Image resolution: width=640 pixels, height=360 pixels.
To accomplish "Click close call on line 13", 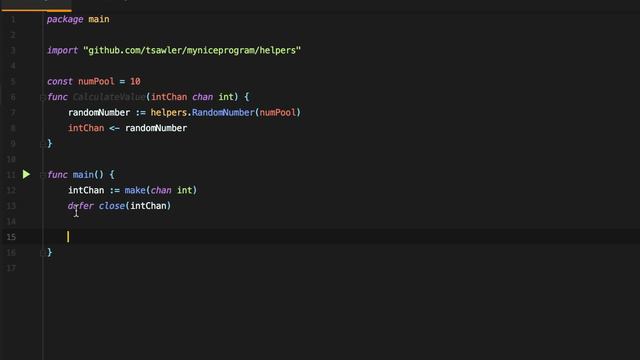I will (111, 206).
